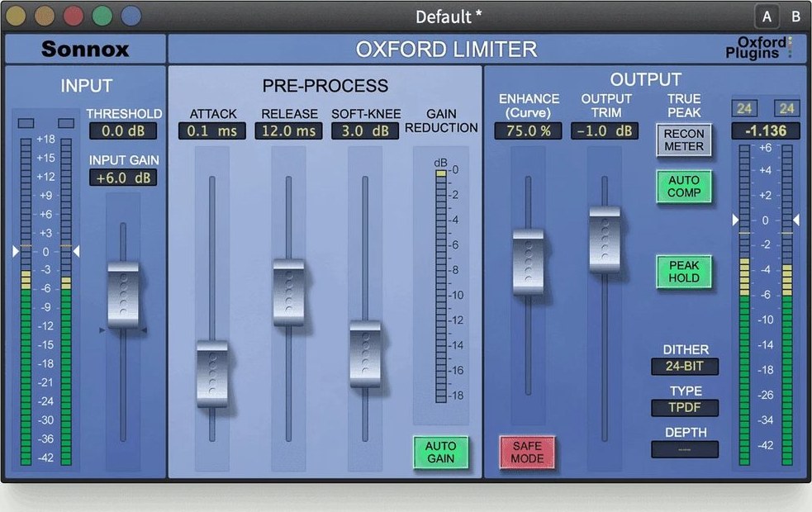Click the Sonnox logo
The width and height of the screenshot is (812, 512).
[85, 50]
